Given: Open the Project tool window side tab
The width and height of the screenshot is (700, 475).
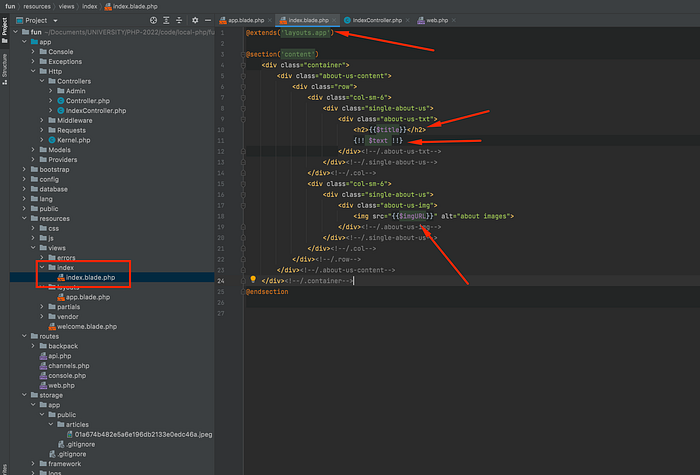Looking at the screenshot, I should click(x=4, y=30).
